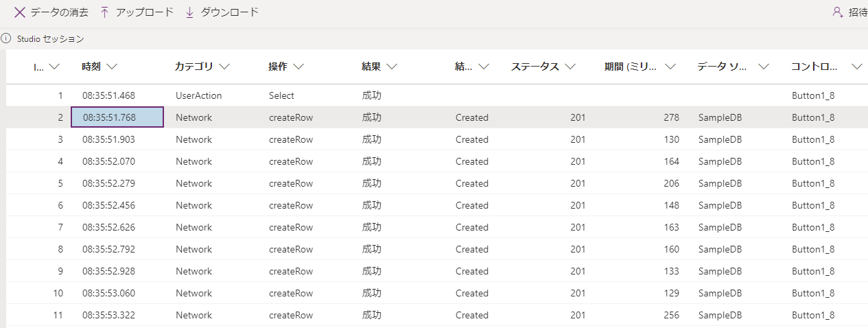Click the ダウンロード button label

[230, 12]
